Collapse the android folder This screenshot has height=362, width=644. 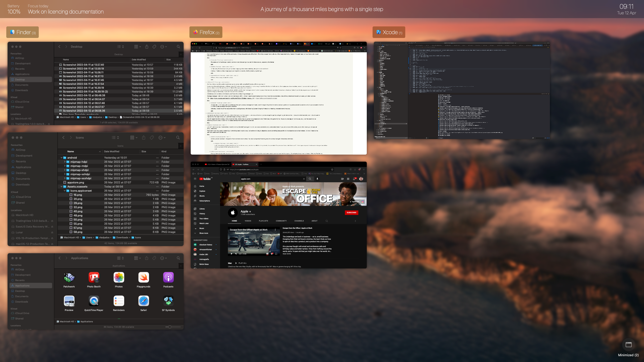[61, 158]
